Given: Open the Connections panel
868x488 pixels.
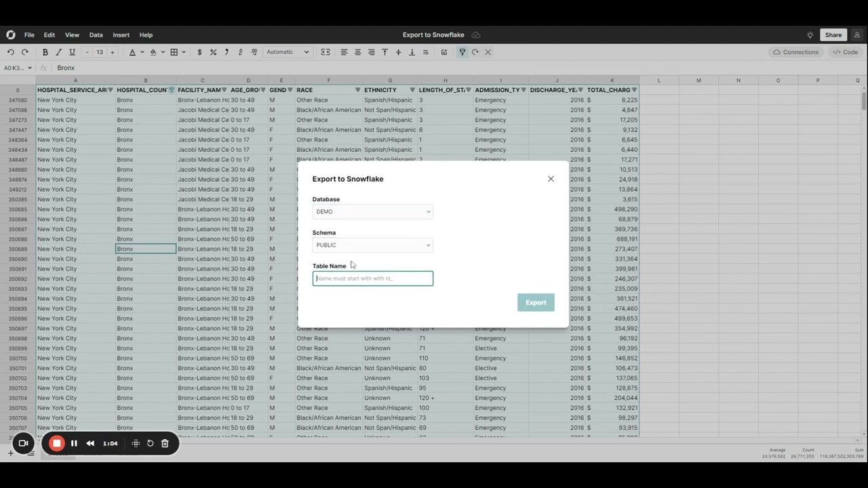Looking at the screenshot, I should (x=795, y=52).
